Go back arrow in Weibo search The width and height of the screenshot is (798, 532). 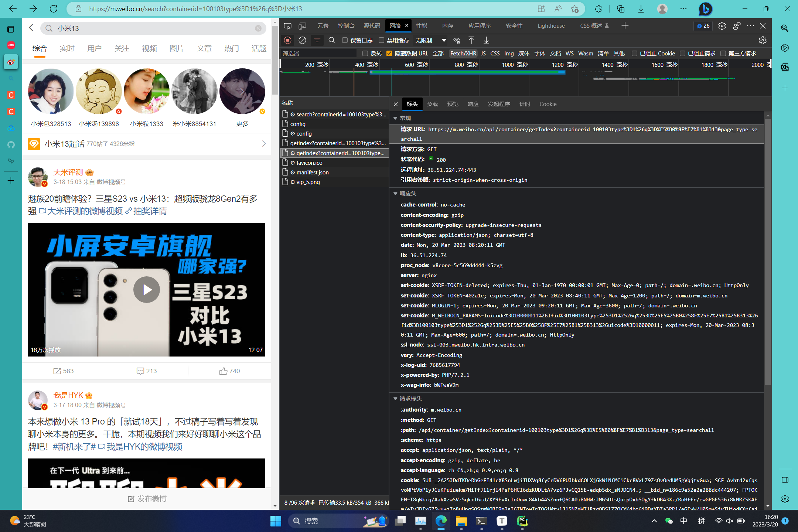31,28
